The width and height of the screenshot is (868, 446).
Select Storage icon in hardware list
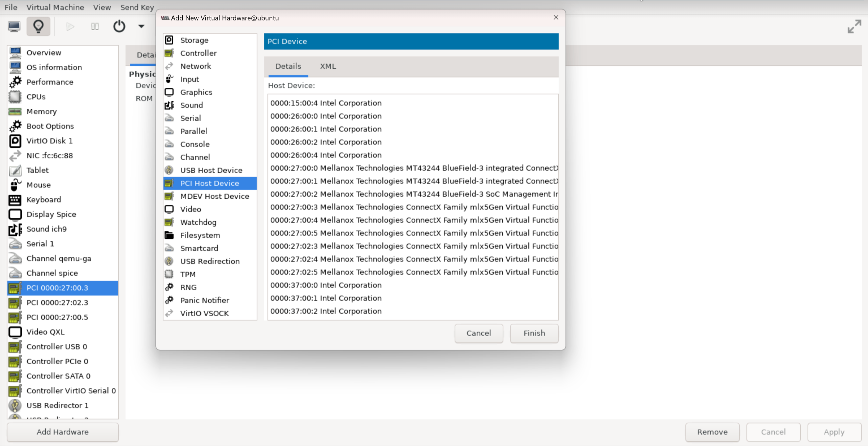[169, 40]
